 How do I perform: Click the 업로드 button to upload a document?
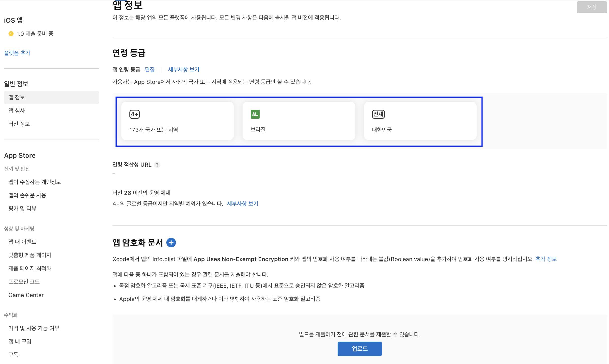pos(359,348)
